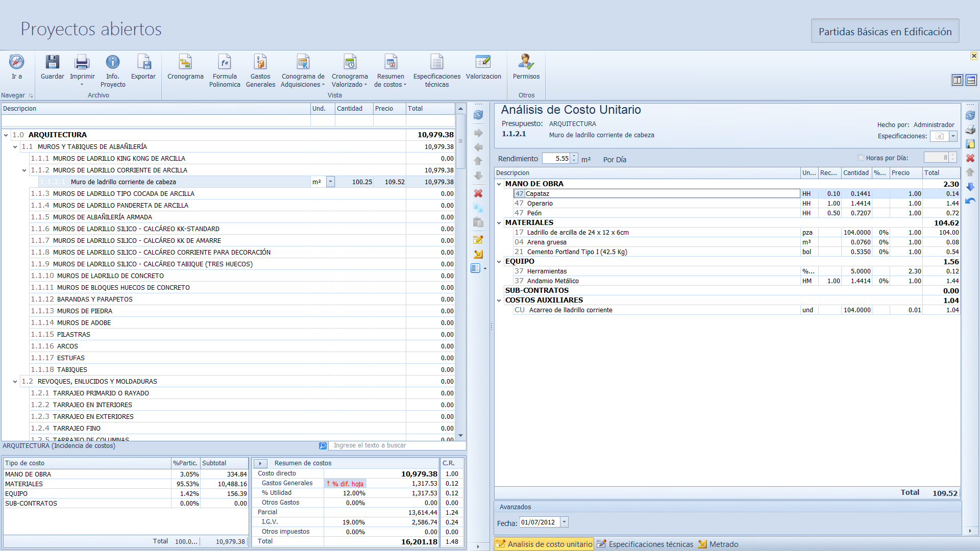This screenshot has width=980, height=551.
Task: Click the Gastos Generales icon
Action: [260, 63]
